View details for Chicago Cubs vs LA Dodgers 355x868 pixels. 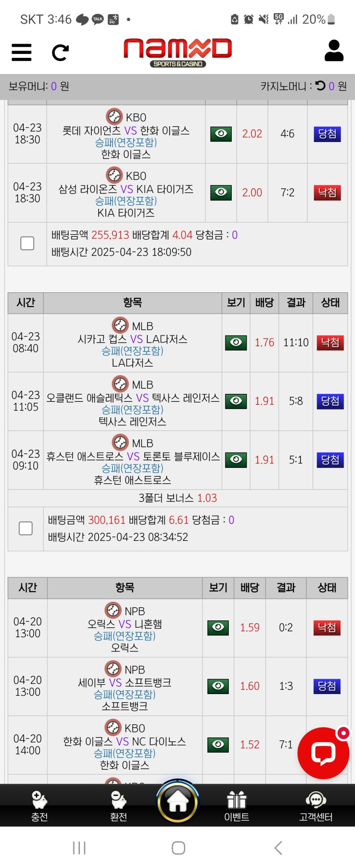tap(236, 342)
